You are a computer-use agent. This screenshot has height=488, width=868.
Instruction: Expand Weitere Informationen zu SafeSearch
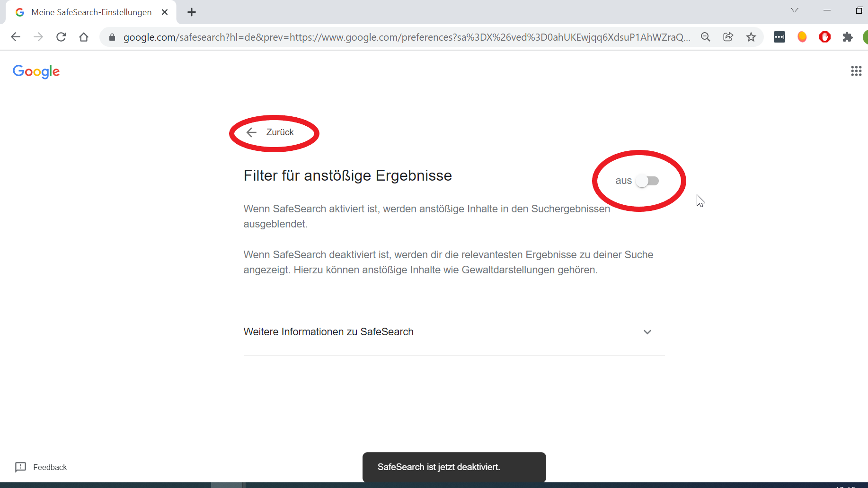[x=328, y=331]
